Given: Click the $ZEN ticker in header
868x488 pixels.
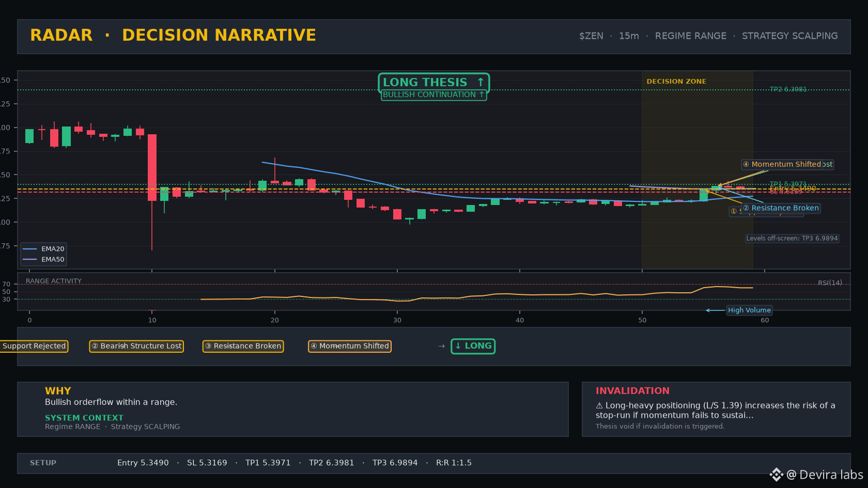Looking at the screenshot, I should pyautogui.click(x=591, y=36).
